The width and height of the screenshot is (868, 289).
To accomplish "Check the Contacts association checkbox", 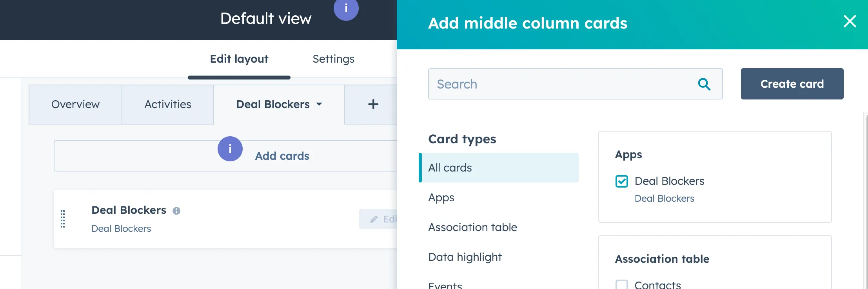I will (x=622, y=284).
